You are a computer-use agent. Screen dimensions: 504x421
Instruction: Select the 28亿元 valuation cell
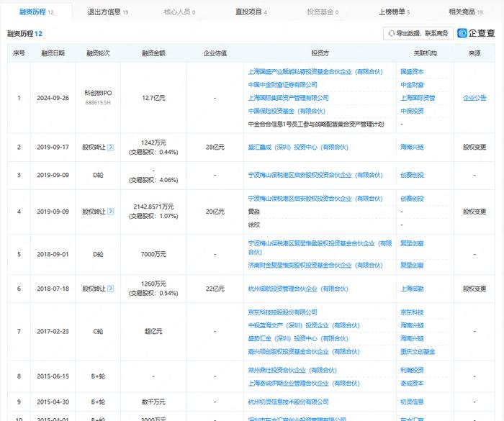point(215,148)
